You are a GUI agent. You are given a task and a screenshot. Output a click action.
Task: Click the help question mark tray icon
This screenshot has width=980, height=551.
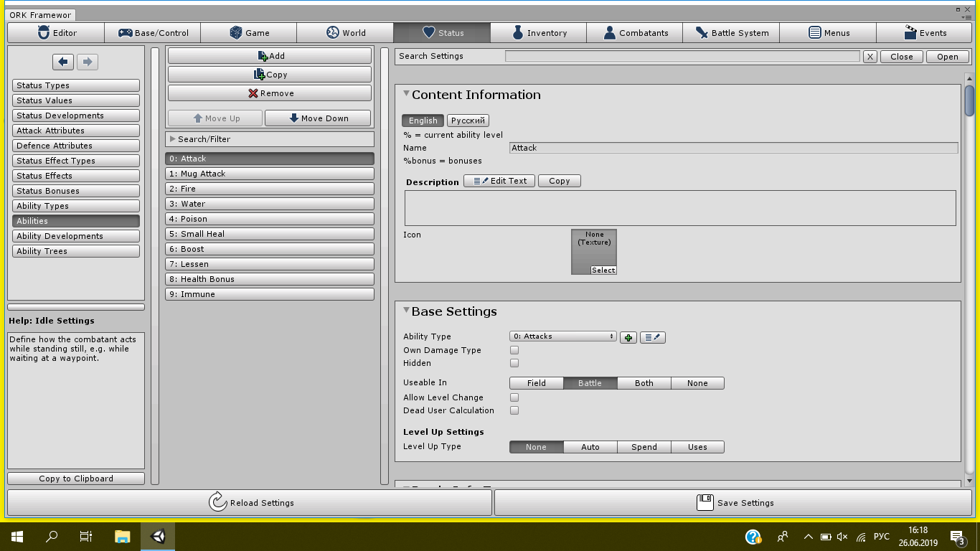[753, 537]
